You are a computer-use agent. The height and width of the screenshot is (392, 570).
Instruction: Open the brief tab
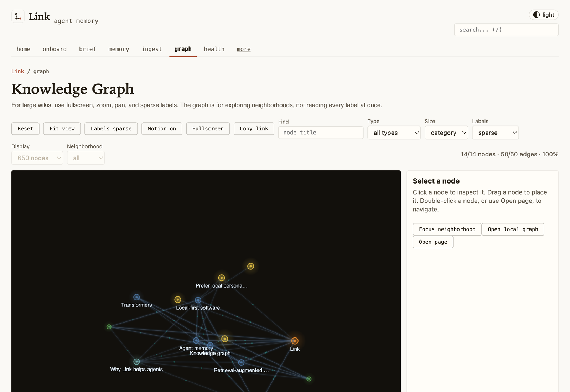(88, 49)
